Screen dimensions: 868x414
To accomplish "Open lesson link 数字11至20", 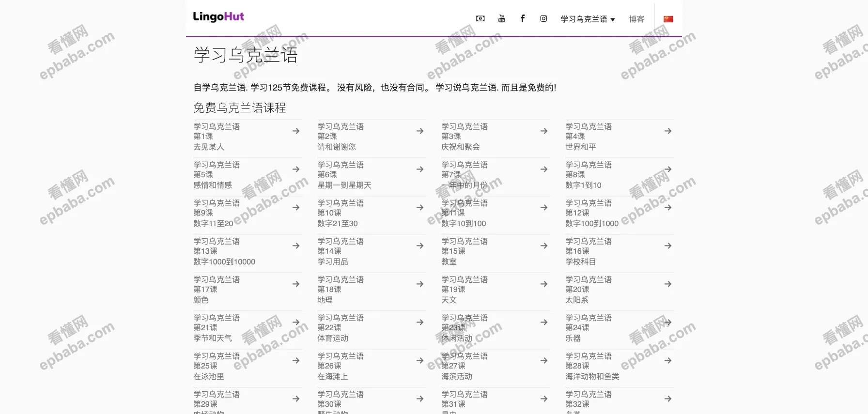I will click(x=213, y=223).
